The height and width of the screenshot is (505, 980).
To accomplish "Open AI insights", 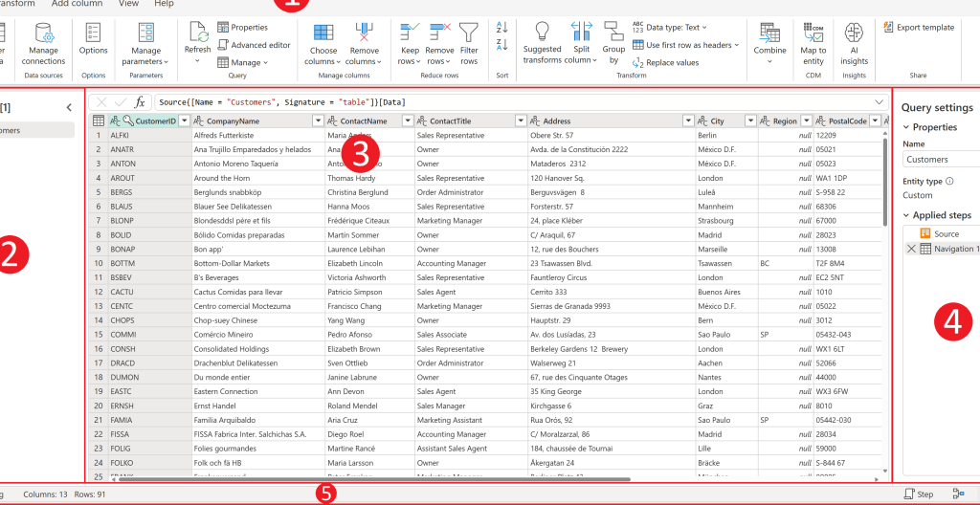I will (x=854, y=44).
